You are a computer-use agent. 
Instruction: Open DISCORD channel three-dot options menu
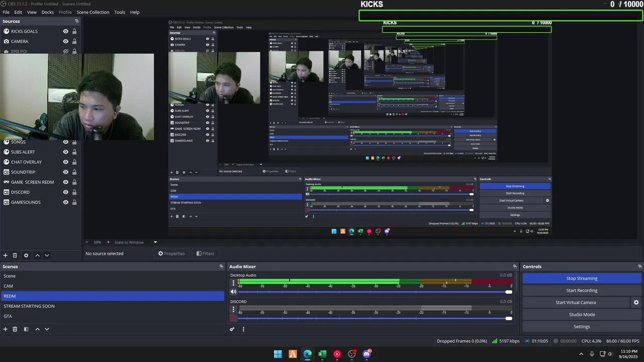[233, 310]
